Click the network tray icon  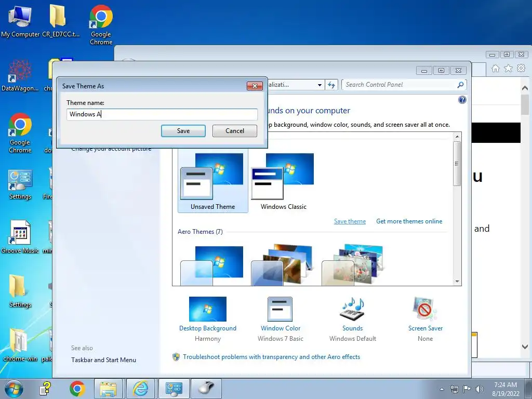click(x=454, y=389)
